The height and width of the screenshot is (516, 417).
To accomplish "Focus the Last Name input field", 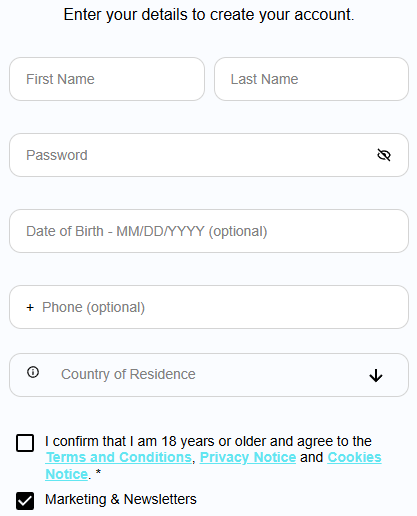I will [x=311, y=79].
